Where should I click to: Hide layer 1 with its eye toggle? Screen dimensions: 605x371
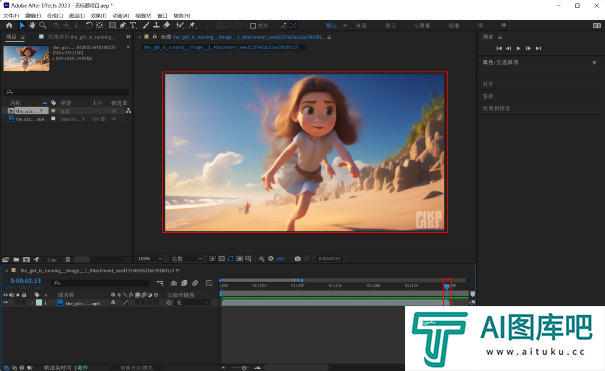pos(5,303)
